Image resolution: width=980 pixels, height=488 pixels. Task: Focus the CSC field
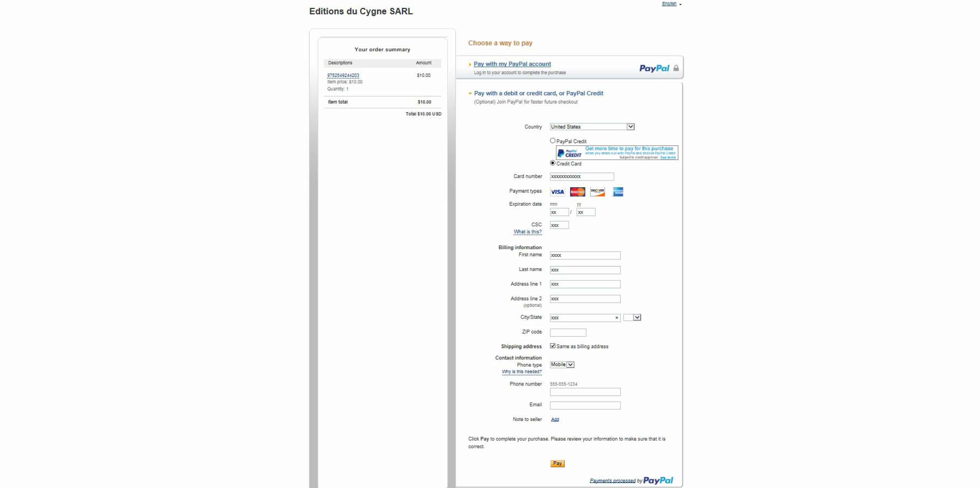click(x=559, y=225)
